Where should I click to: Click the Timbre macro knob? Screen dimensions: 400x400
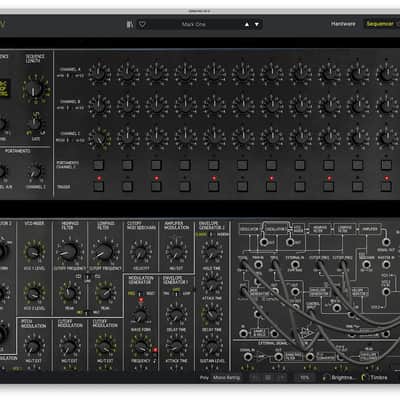365,378
